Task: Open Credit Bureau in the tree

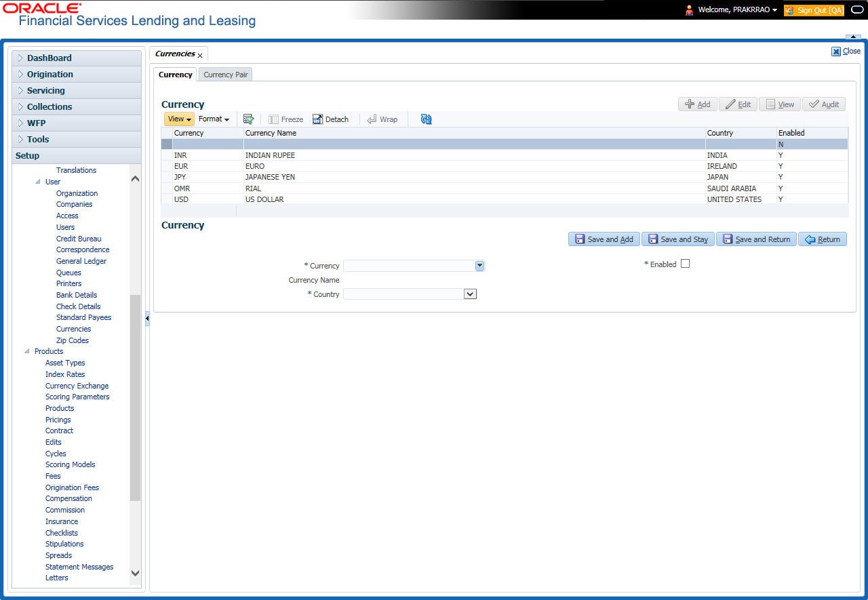Action: [x=79, y=239]
